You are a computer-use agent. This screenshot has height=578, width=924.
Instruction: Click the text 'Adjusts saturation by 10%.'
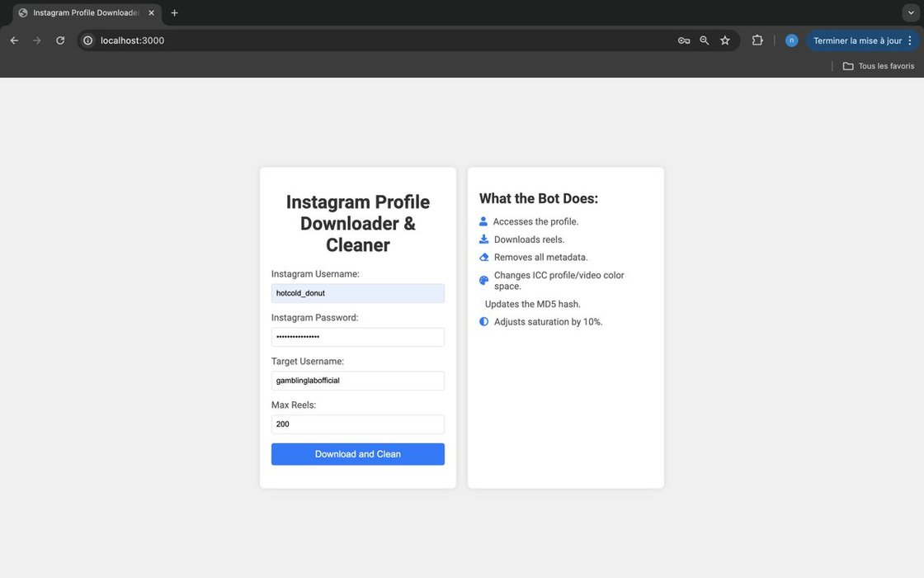tap(548, 322)
